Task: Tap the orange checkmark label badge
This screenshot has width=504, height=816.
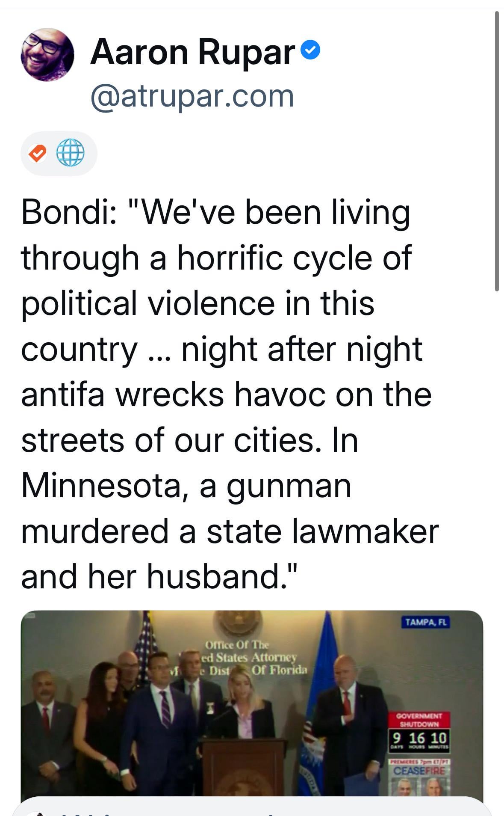Action: (38, 153)
